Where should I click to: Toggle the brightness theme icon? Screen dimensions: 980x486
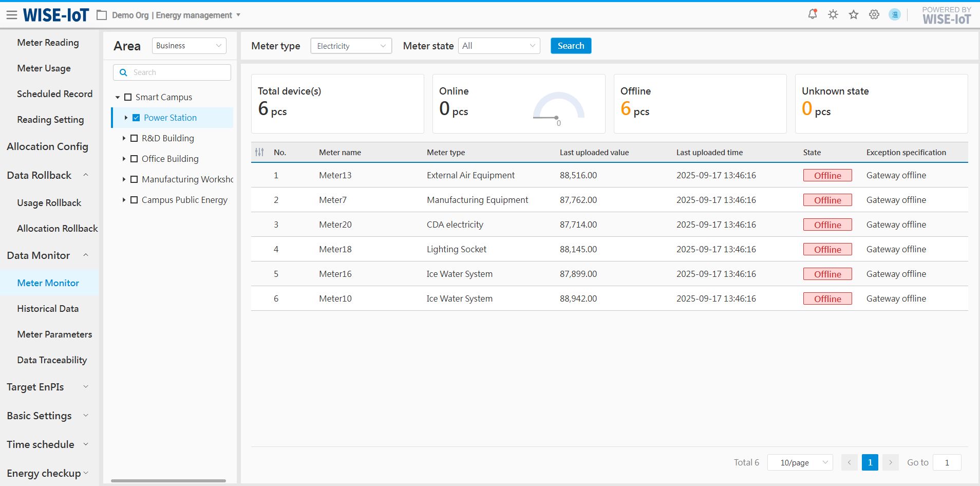tap(833, 14)
